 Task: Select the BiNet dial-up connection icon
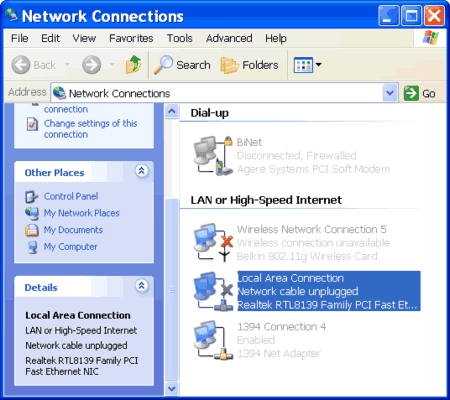(213, 156)
